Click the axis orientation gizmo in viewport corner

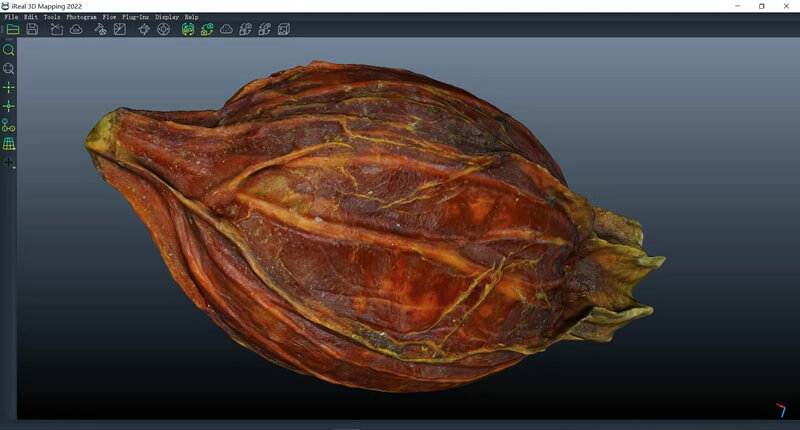(x=780, y=410)
